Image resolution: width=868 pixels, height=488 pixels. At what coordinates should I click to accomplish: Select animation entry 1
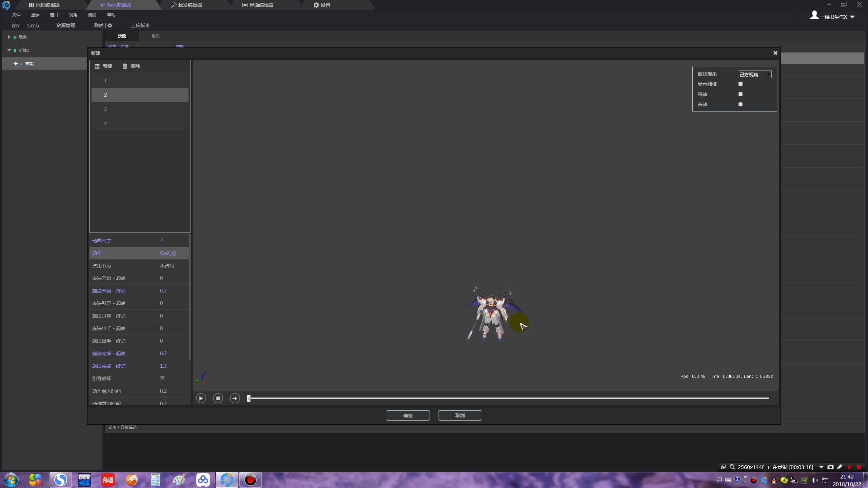click(x=140, y=81)
